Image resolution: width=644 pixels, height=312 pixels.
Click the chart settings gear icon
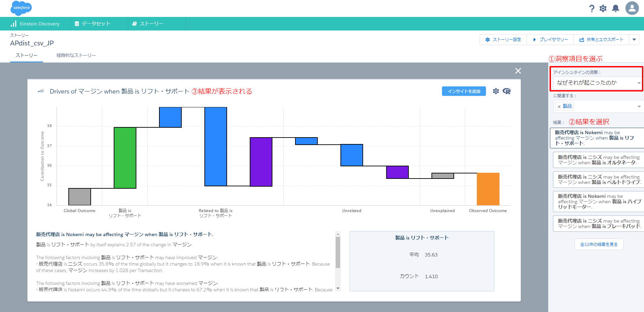coord(496,91)
